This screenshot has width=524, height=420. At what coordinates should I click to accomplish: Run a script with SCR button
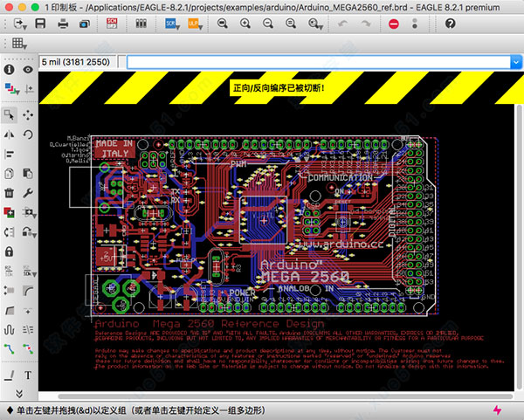point(172,24)
